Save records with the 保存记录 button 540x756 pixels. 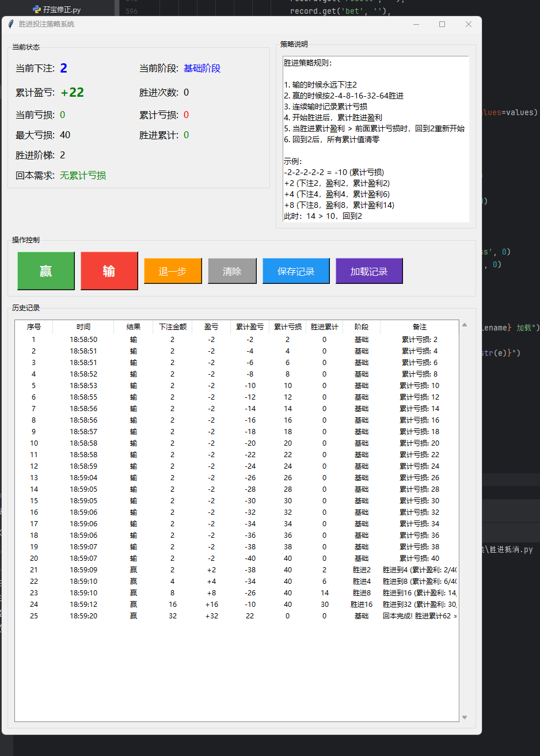tap(296, 271)
